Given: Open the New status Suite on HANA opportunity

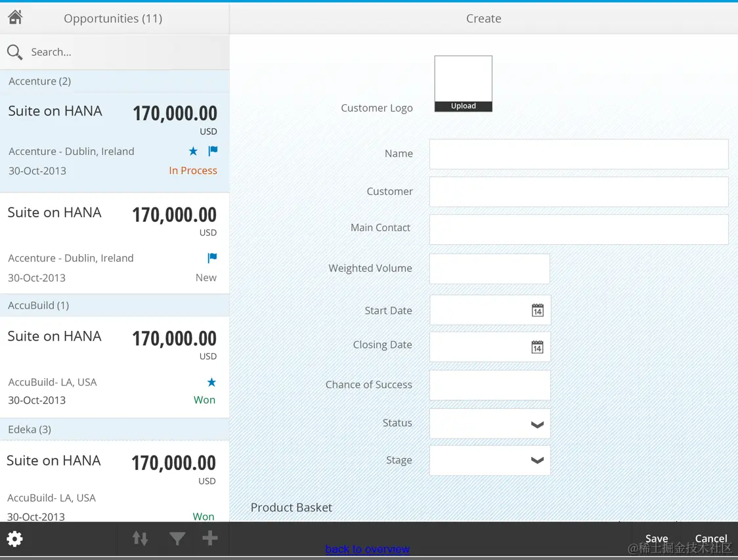Looking at the screenshot, I should pyautogui.click(x=115, y=244).
